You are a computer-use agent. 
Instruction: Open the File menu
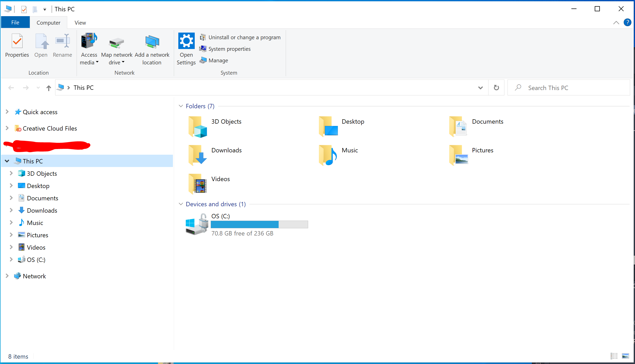pyautogui.click(x=15, y=22)
